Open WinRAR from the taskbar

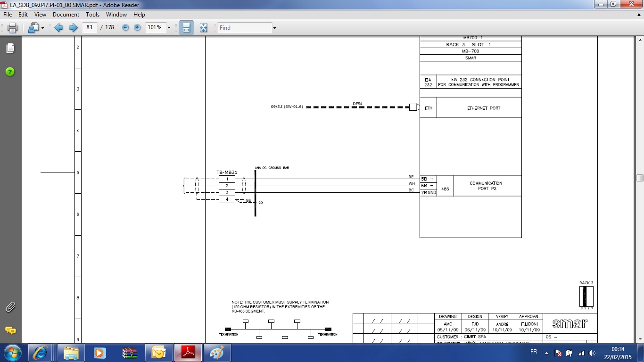(x=129, y=353)
